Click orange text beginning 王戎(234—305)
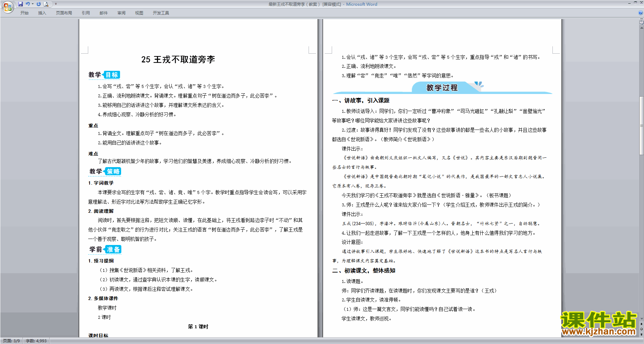Image resolution: width=644 pixels, height=344 pixels. click(441, 224)
